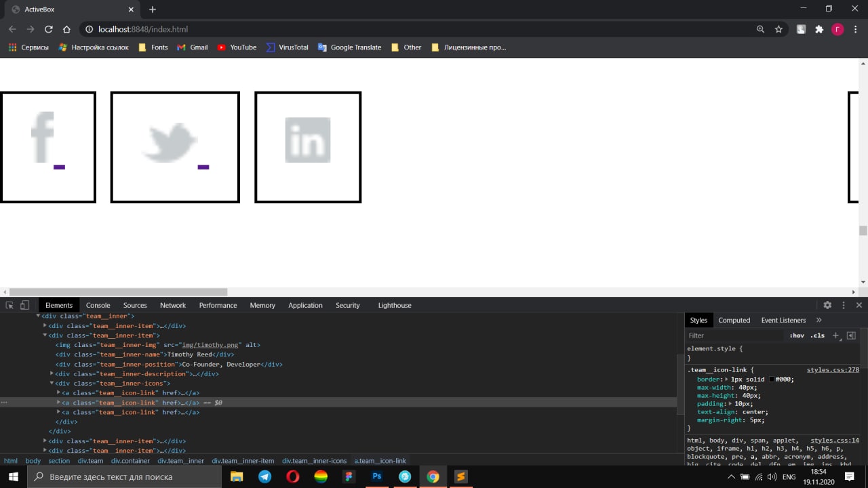Click the black #000 color swatch
This screenshot has height=488, width=868.
(x=771, y=380)
